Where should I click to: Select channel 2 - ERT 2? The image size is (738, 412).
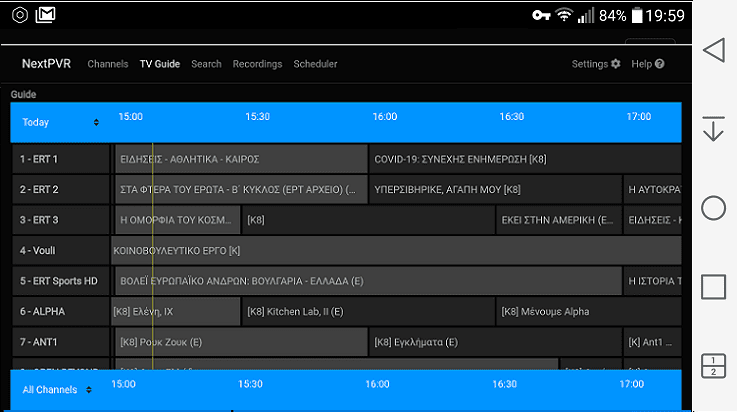coord(61,189)
